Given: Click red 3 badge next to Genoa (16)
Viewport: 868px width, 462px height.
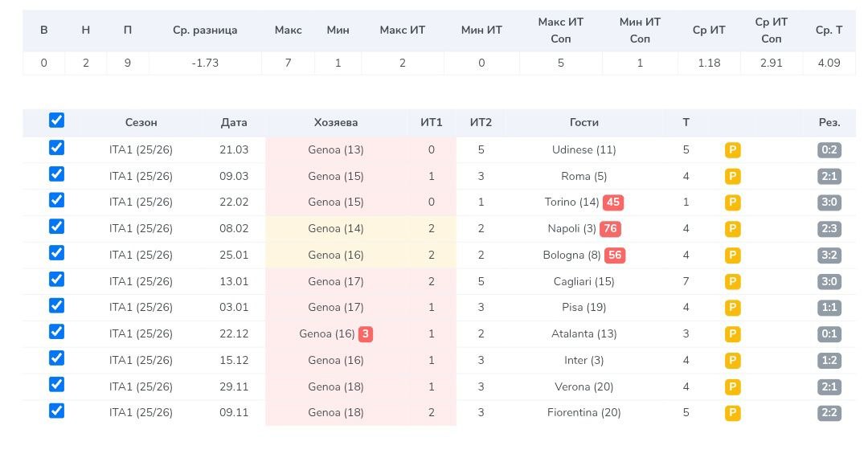Looking at the screenshot, I should [x=366, y=333].
